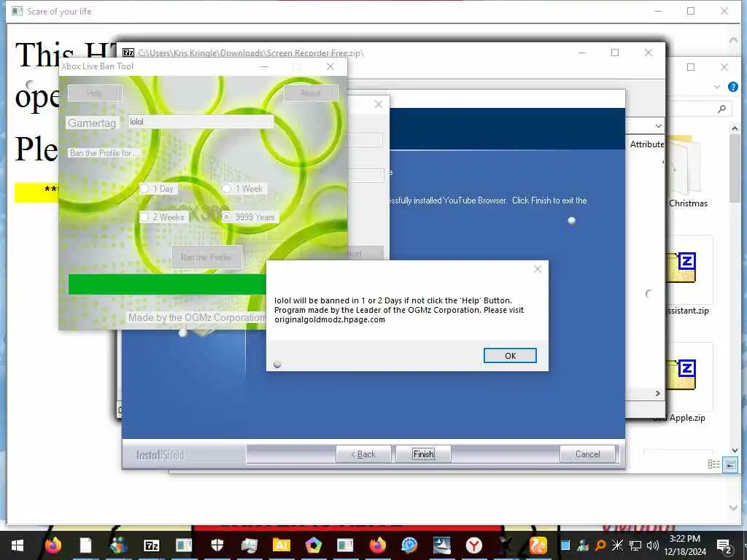Click the green ban progress bar
This screenshot has width=747, height=560.
[x=167, y=284]
